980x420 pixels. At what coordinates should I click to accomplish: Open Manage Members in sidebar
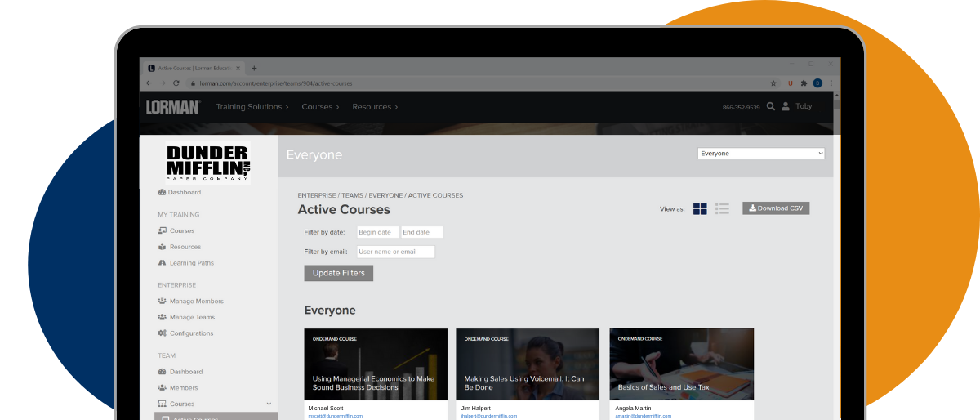pyautogui.click(x=196, y=302)
